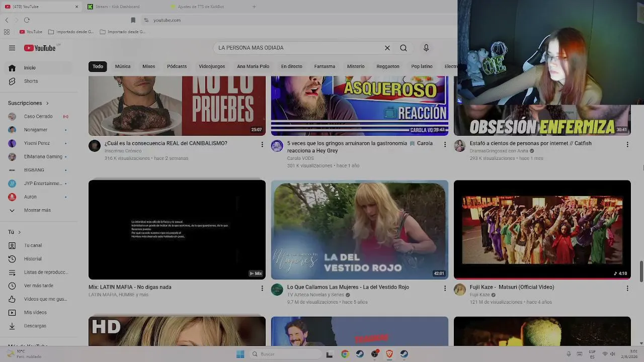Open the TV Azteca Novelas y Series avatar
644x362 pixels.
tap(277, 290)
